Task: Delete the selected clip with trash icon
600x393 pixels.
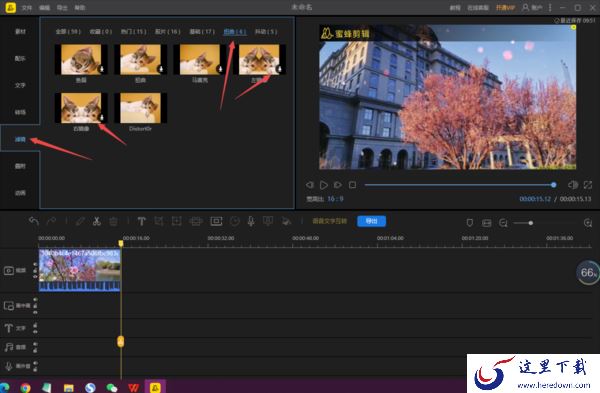Action: [x=113, y=221]
